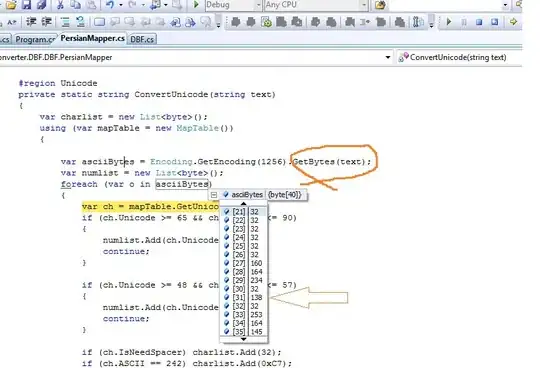Click the Cut scissors icon
Screen dimensions: 540x368
(x=60, y=4)
